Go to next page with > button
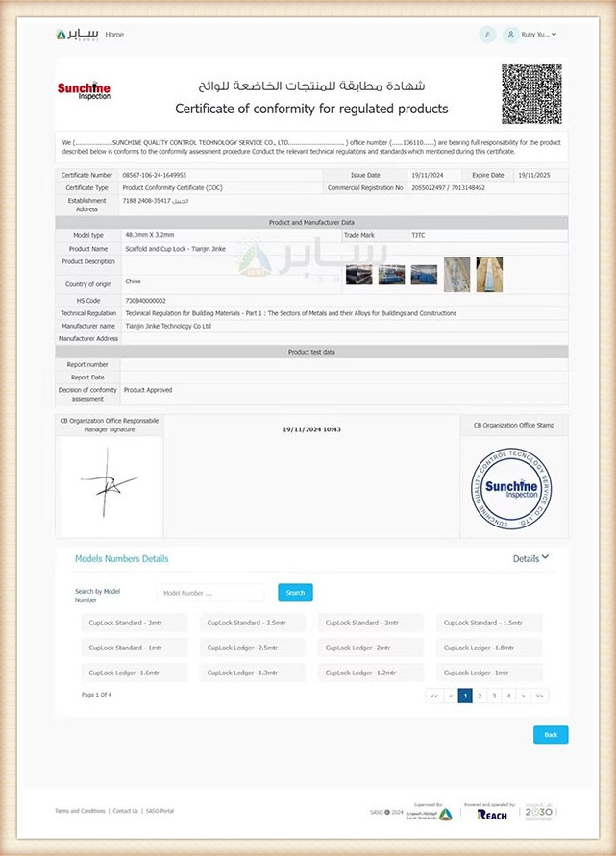616x856 pixels. [523, 697]
